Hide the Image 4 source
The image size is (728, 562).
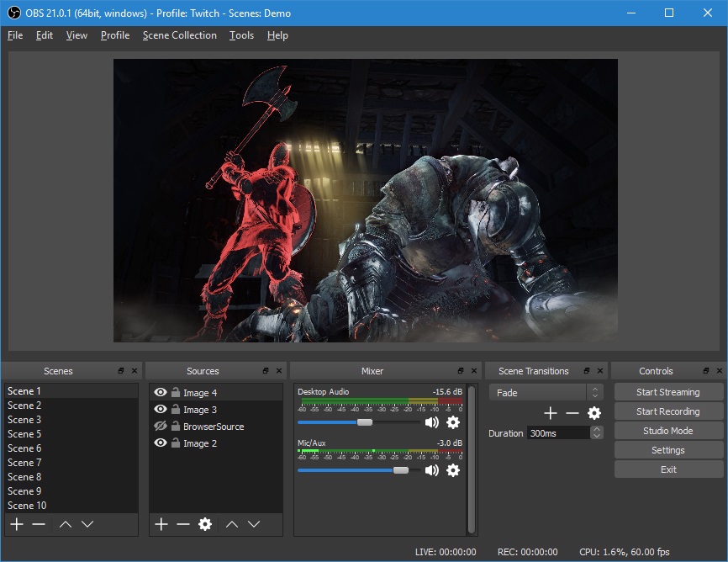(x=161, y=392)
